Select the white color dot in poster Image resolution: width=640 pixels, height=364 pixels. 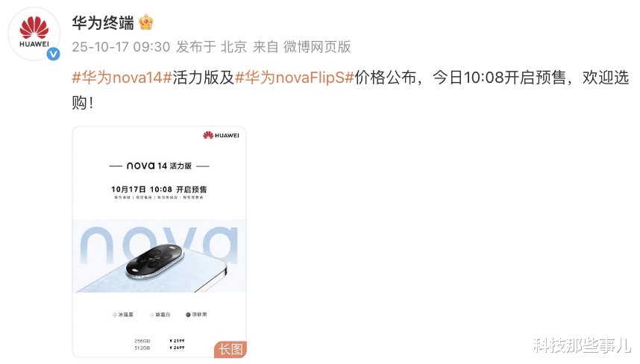pos(151,315)
